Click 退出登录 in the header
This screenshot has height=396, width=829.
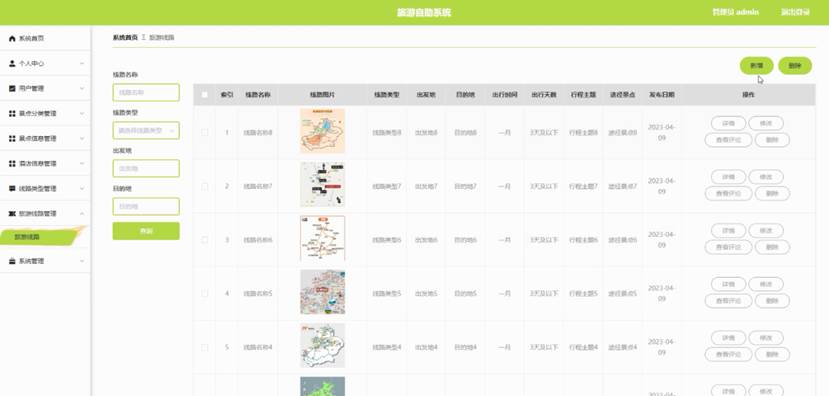click(x=795, y=12)
